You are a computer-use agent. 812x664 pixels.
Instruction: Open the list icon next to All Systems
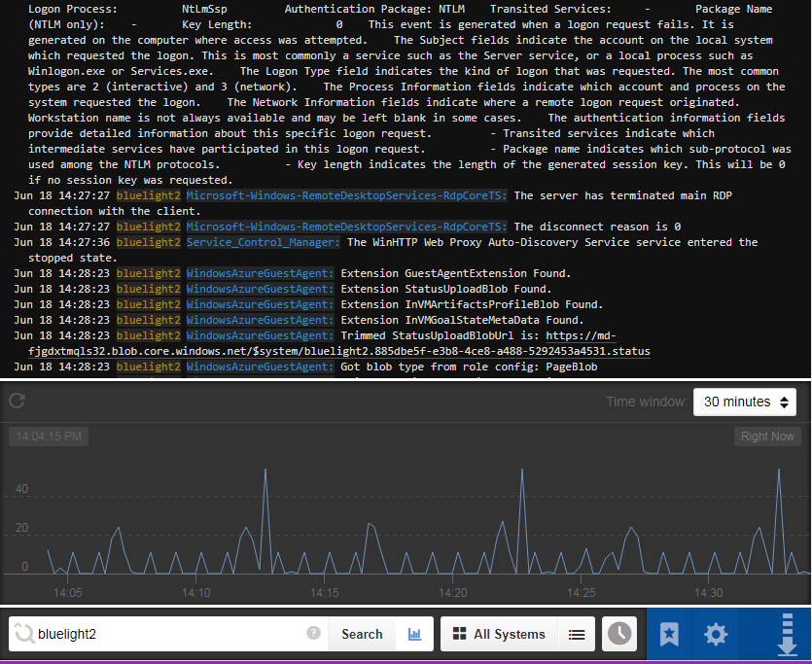[x=577, y=634]
